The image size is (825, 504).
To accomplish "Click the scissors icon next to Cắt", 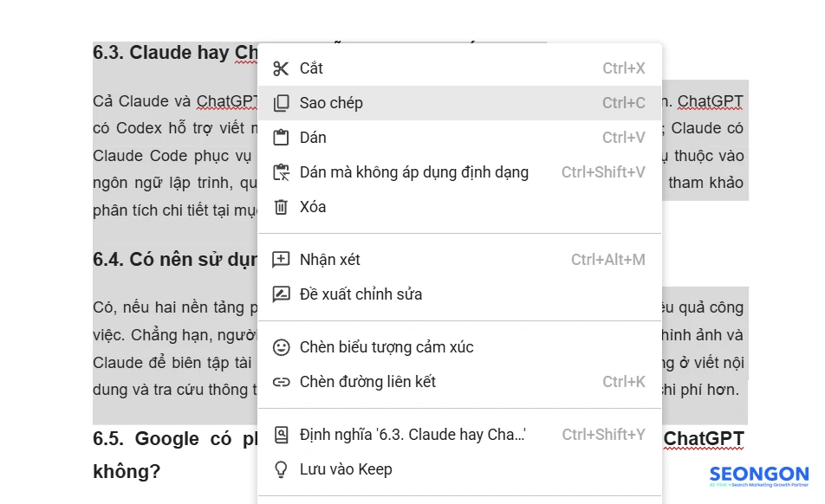I will (281, 68).
